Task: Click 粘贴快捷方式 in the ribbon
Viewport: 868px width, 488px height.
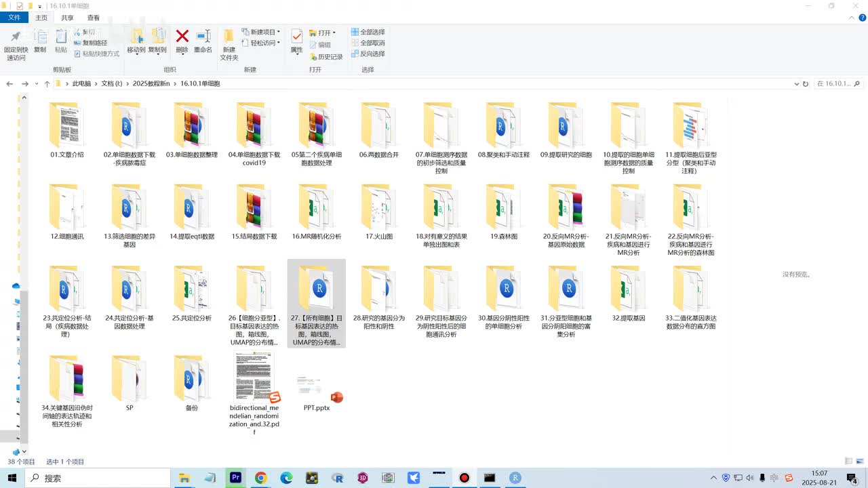Action: [x=96, y=54]
